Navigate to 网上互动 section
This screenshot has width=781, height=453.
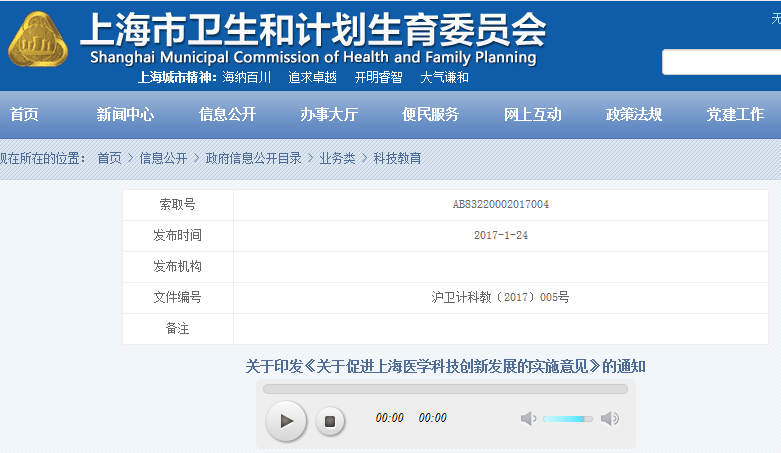(532, 115)
